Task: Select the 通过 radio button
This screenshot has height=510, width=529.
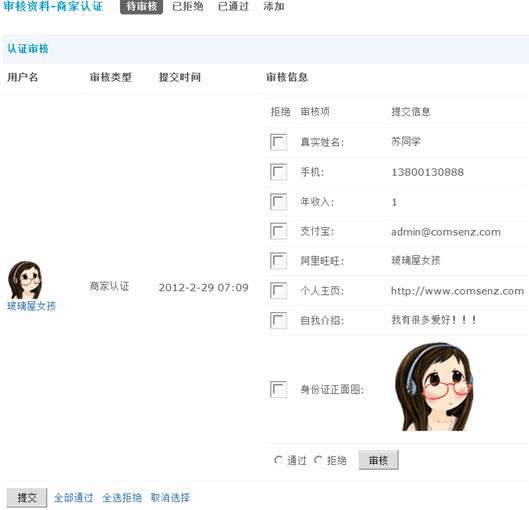Action: coord(278,460)
